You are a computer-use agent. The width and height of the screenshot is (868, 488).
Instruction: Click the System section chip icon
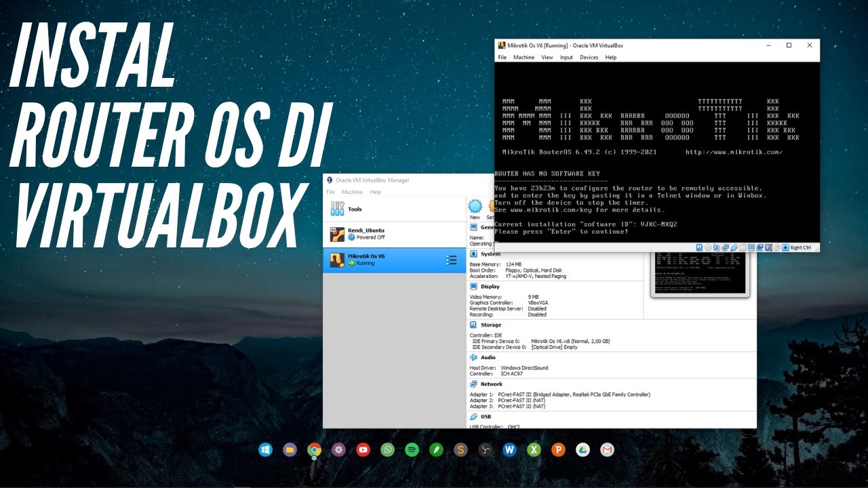click(x=473, y=253)
